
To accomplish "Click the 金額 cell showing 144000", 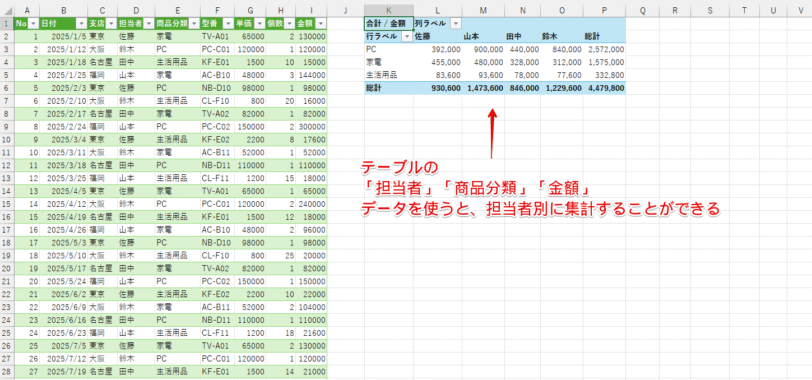I will click(311, 75).
